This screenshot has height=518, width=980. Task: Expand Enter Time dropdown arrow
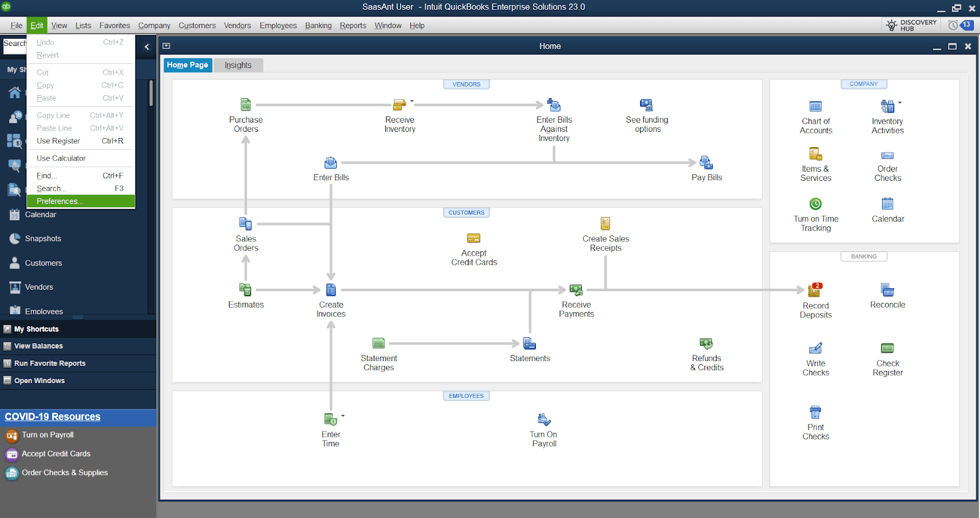(343, 416)
